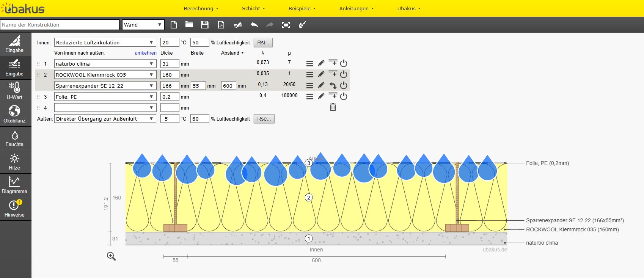Open the U-Wert thermometer panel
The image size is (644, 278).
coord(14,92)
